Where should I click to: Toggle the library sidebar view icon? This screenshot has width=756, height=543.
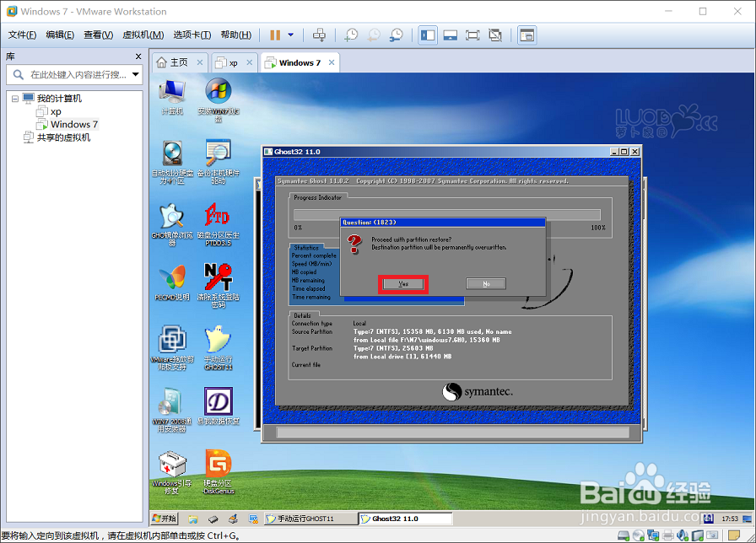[428, 35]
